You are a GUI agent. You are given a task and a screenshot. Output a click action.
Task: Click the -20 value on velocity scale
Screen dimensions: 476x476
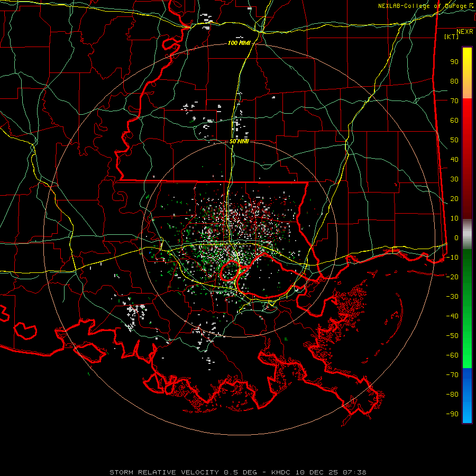[452, 277]
